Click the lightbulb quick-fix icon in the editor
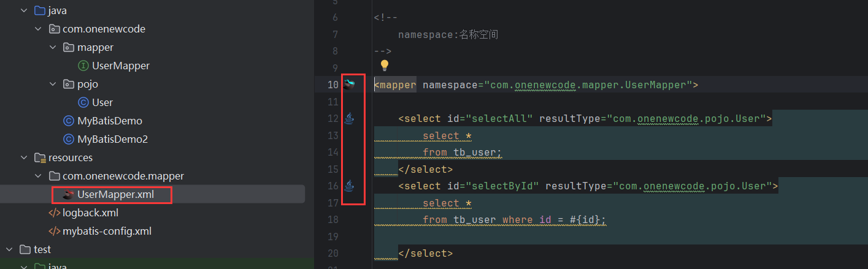Screen dimensions: 868x269 [x=385, y=65]
